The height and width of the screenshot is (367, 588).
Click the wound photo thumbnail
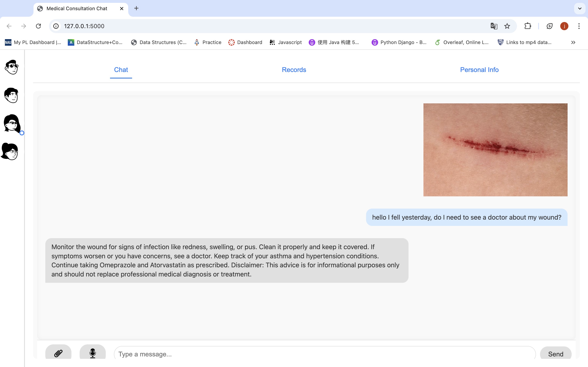(x=495, y=150)
